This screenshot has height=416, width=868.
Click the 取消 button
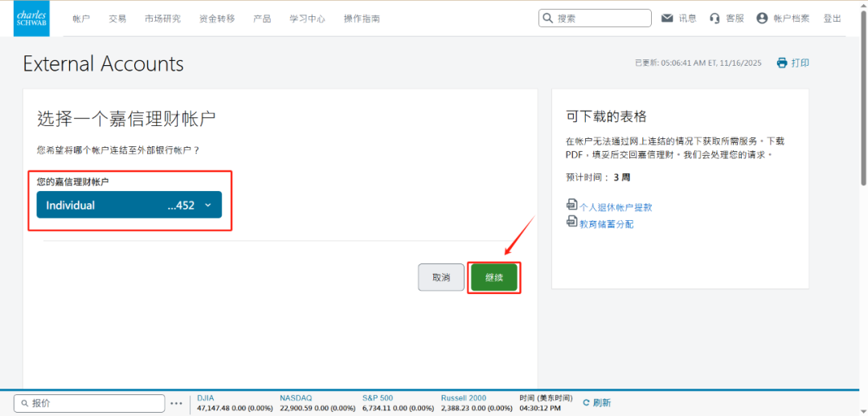point(441,277)
